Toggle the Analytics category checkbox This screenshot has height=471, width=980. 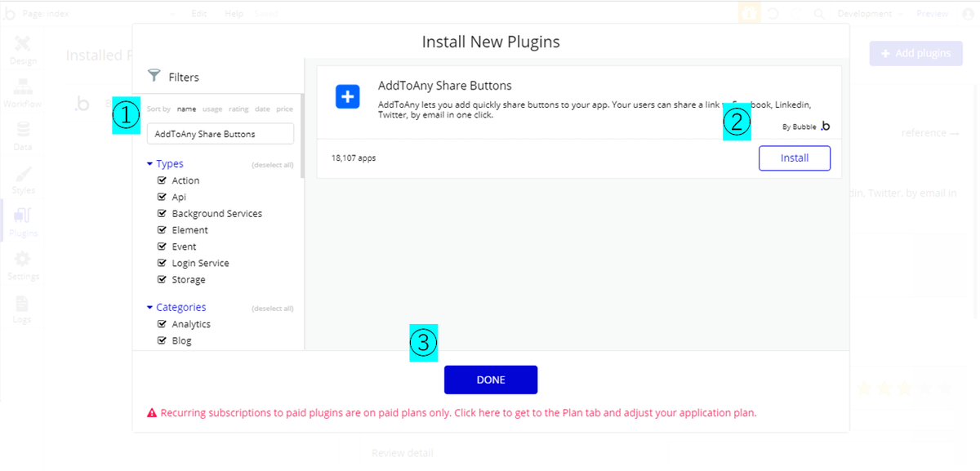pos(162,324)
